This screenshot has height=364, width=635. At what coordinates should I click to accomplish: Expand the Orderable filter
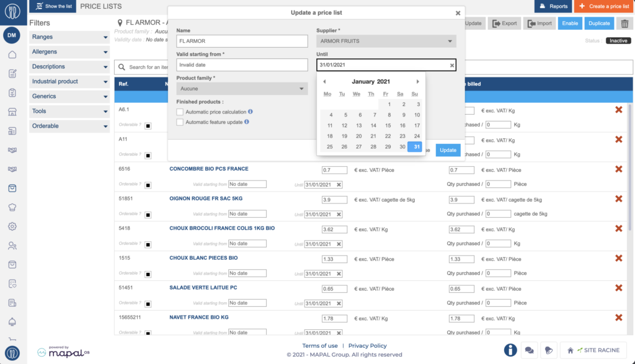(x=69, y=126)
